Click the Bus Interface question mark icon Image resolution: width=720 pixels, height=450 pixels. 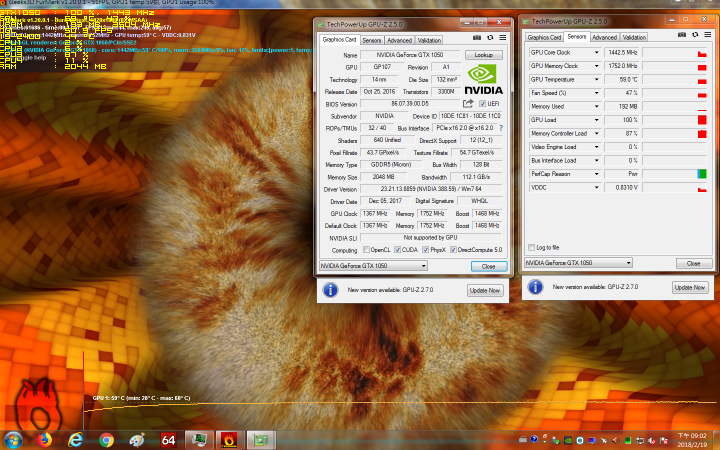pos(501,128)
